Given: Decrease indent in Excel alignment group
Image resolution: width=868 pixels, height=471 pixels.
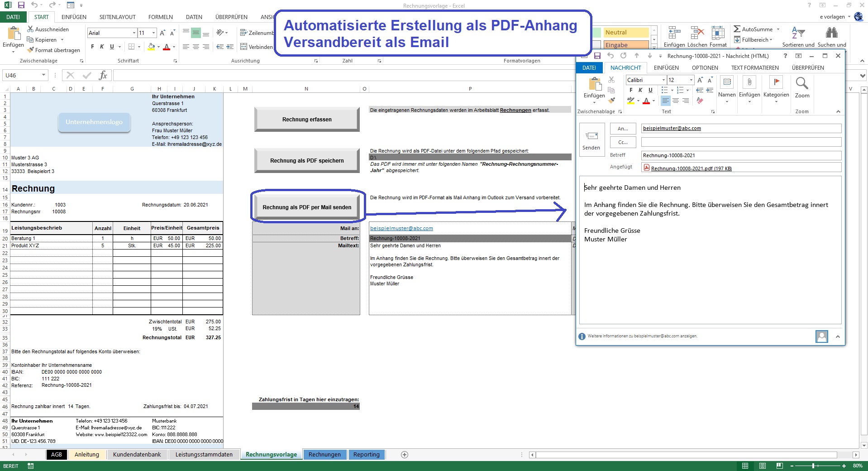Looking at the screenshot, I should click(x=220, y=47).
